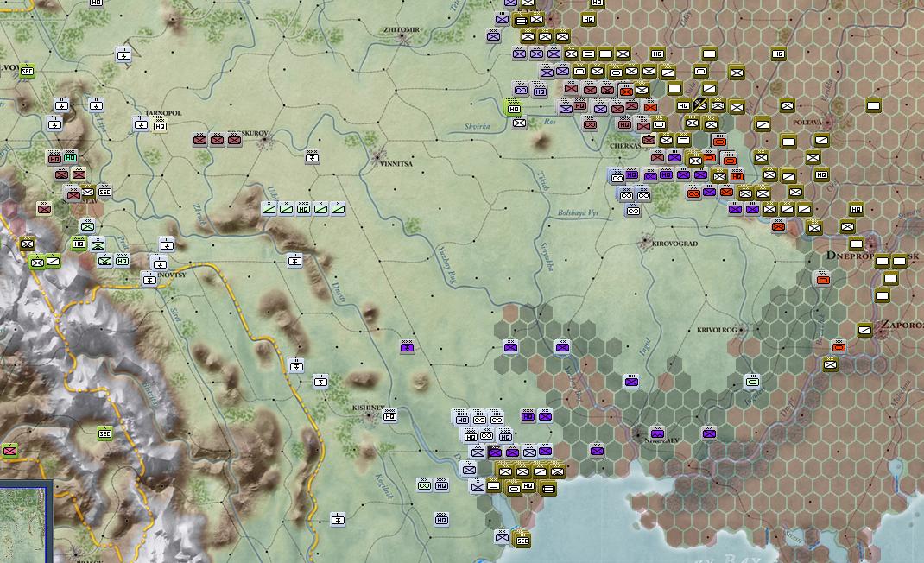Select airbase counter north of Tarnopol at top
This screenshot has height=563, width=924.
123,55
